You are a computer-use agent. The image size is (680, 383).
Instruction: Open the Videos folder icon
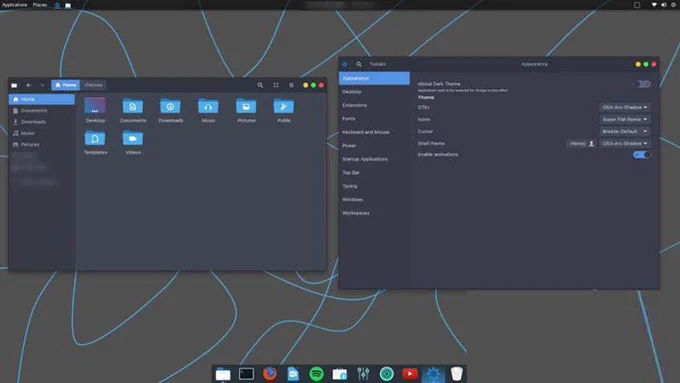click(x=133, y=138)
